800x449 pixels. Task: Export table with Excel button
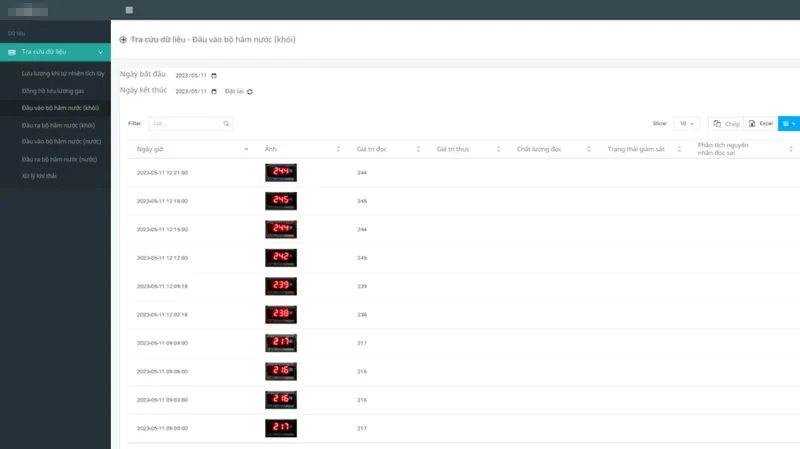(x=761, y=123)
